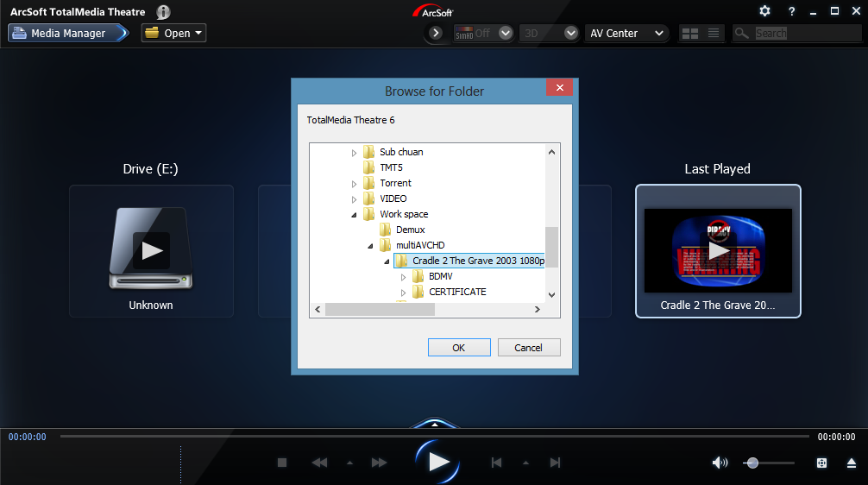Click the Rewind button
This screenshot has height=485, width=868.
click(x=319, y=463)
